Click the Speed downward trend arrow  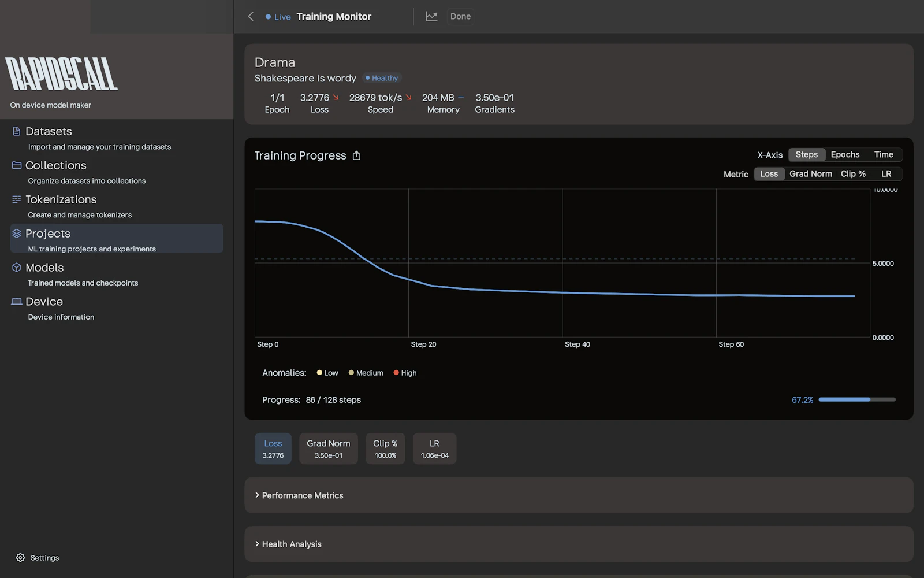click(408, 98)
